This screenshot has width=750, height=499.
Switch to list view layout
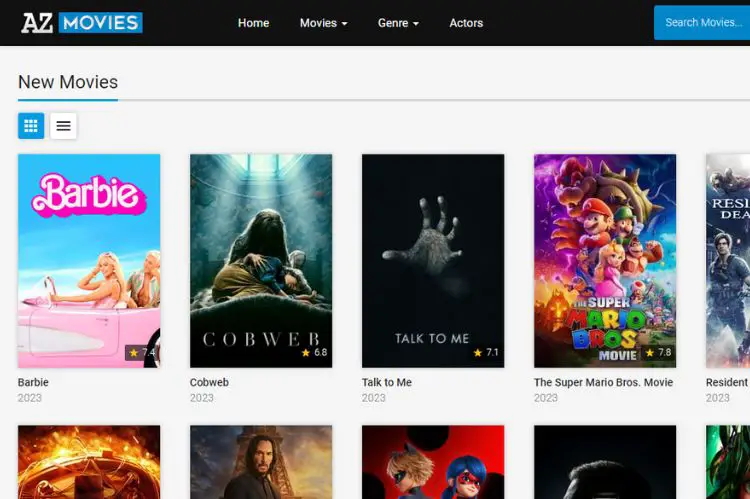tap(63, 126)
